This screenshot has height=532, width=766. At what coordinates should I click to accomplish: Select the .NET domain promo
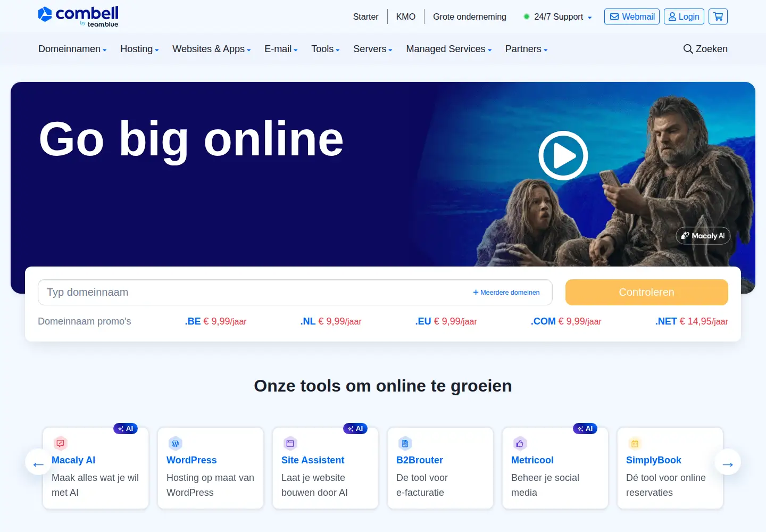coord(692,321)
